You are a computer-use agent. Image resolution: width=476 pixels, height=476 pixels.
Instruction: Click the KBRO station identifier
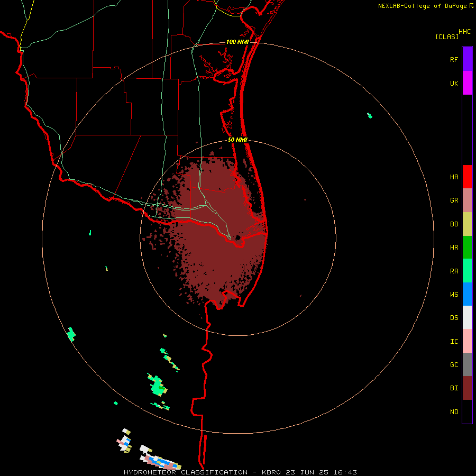[271, 472]
